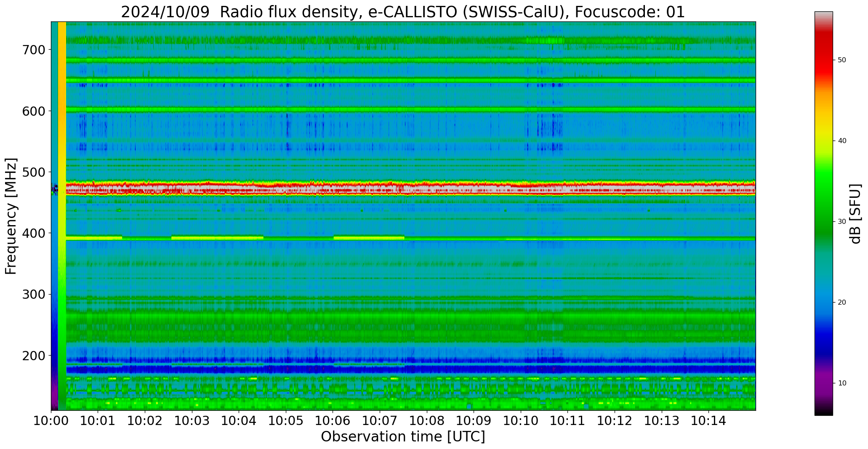Image resolution: width=868 pixels, height=449 pixels.
Task: Click the 600 frequency tick label
Action: point(33,111)
